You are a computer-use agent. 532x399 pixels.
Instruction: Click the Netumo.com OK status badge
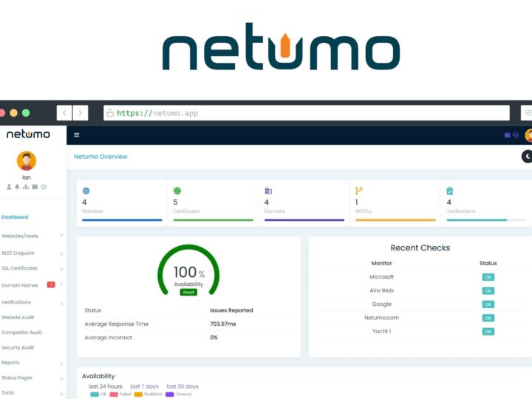coord(488,318)
